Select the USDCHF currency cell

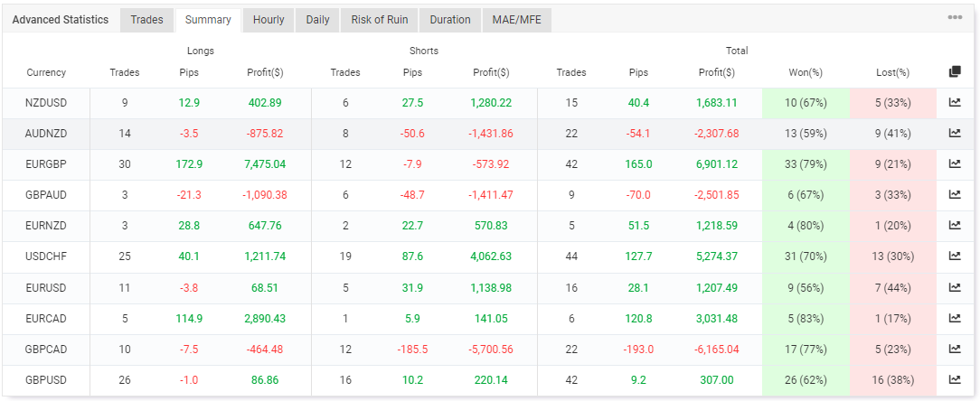tap(46, 256)
